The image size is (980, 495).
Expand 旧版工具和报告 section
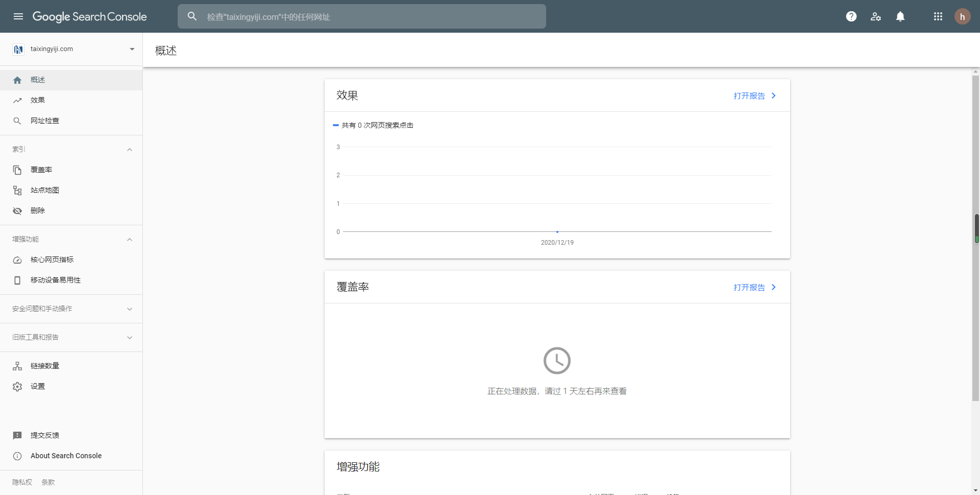pos(71,337)
